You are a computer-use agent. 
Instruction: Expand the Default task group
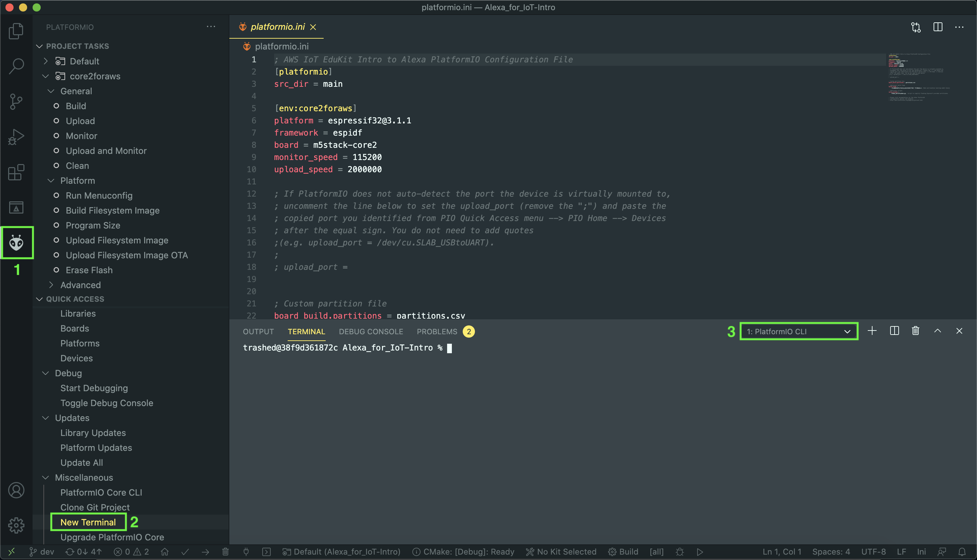[46, 61]
